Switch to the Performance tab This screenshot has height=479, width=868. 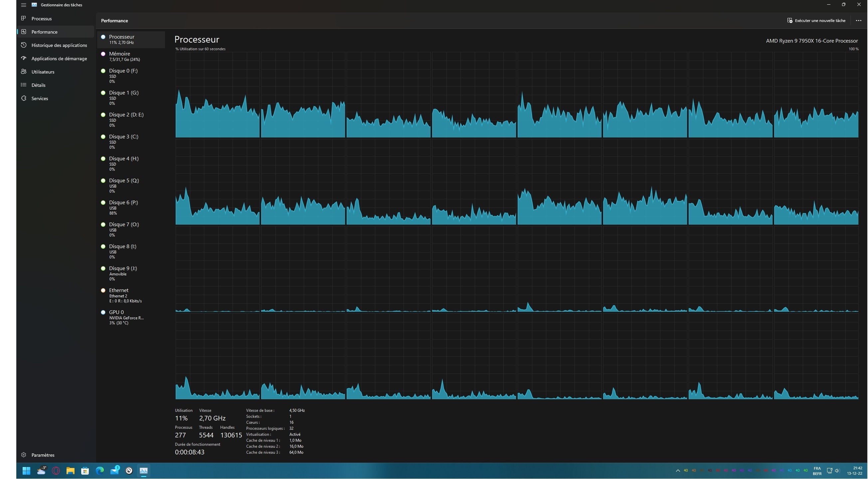click(44, 32)
